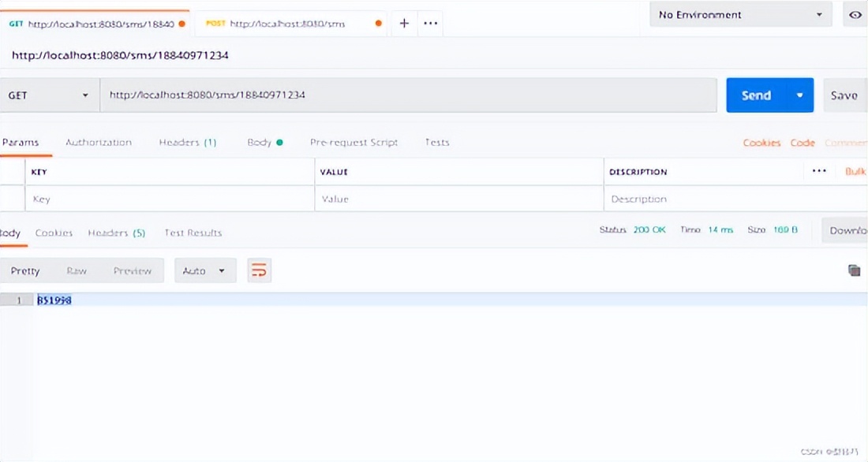Click the request URL input field
This screenshot has width=868, height=462.
[409, 95]
